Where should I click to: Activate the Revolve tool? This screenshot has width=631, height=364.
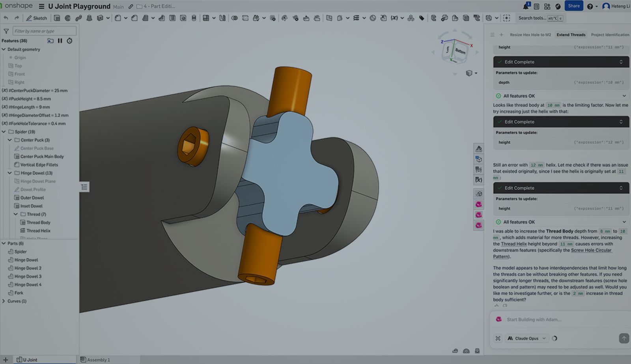pyautogui.click(x=67, y=18)
